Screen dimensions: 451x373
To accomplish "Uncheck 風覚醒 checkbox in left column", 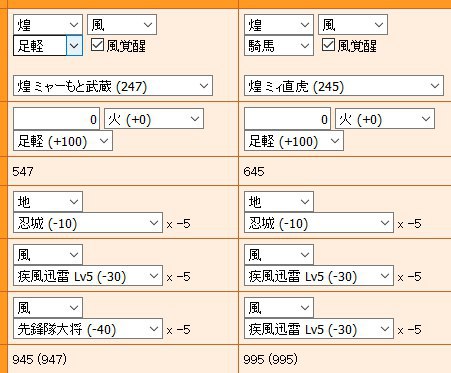I will click(x=97, y=45).
